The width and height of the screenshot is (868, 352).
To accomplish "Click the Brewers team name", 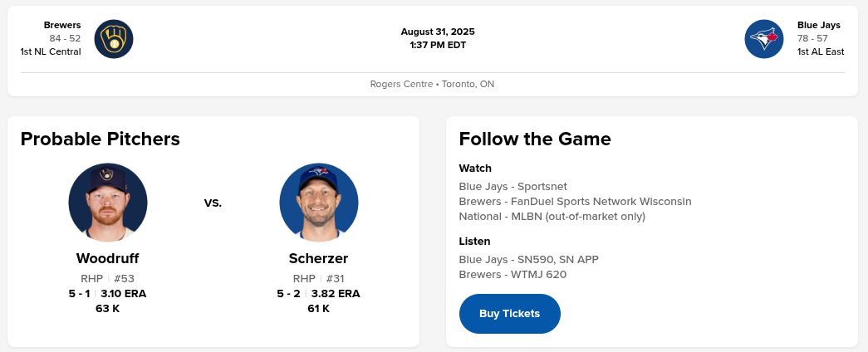I will pyautogui.click(x=62, y=25).
